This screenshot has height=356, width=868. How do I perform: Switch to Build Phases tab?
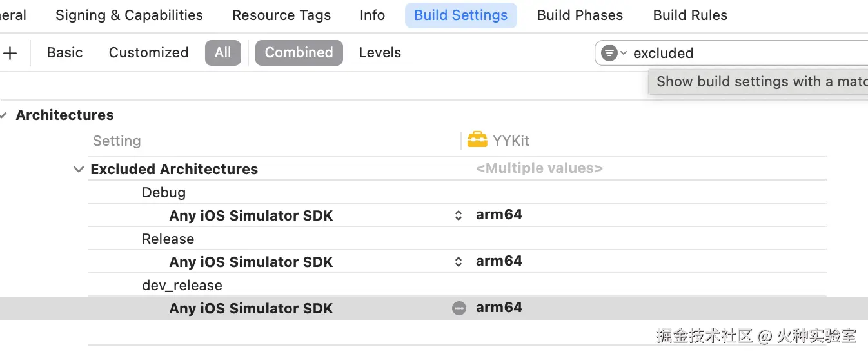coord(580,15)
